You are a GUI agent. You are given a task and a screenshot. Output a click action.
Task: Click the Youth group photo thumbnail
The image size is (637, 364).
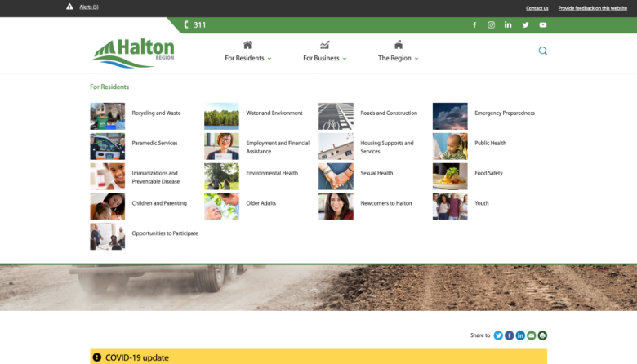[450, 206]
